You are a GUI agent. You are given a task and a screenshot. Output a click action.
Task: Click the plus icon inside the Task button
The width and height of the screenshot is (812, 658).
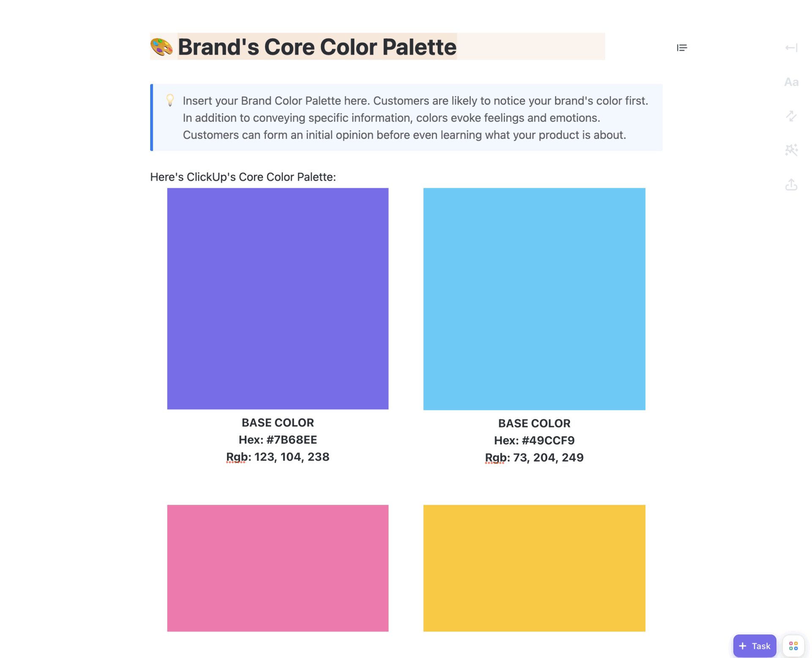click(743, 645)
